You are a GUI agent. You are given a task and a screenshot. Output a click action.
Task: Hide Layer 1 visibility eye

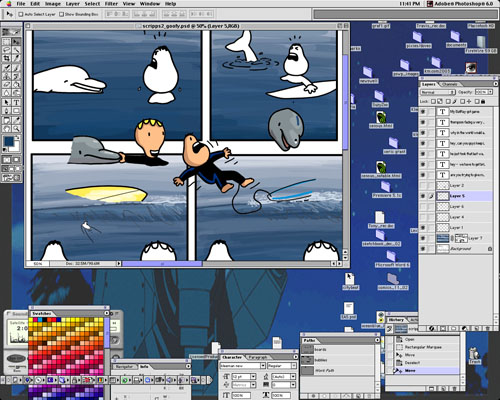click(x=423, y=228)
